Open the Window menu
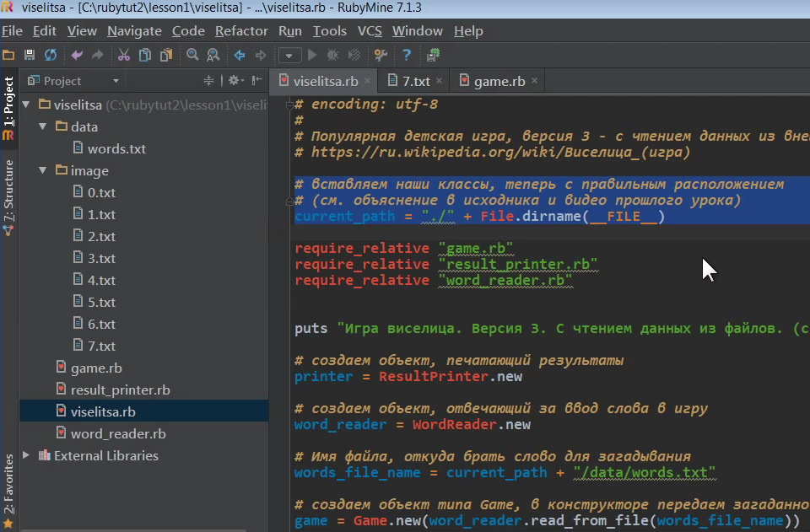 [417, 31]
